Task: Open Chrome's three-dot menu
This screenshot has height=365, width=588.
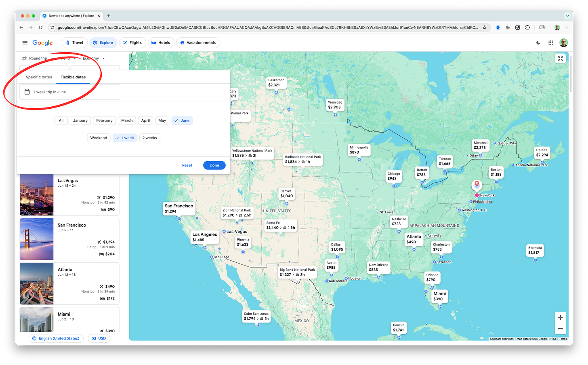Action: coord(567,27)
